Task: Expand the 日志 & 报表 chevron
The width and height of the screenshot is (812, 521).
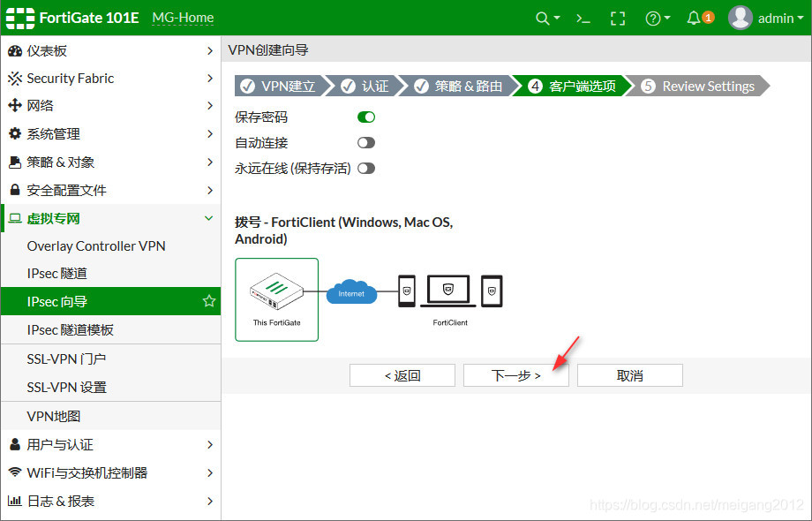Action: coord(210,501)
